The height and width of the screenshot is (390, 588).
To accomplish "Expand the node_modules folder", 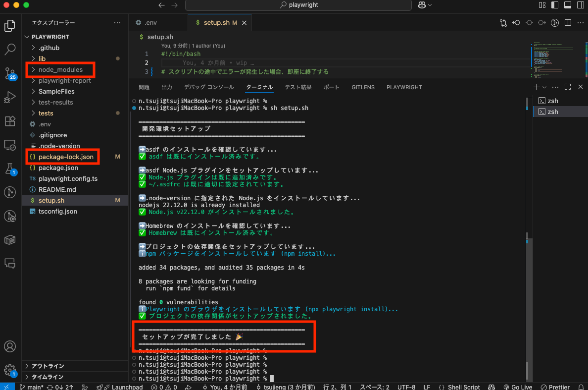I will coord(60,70).
